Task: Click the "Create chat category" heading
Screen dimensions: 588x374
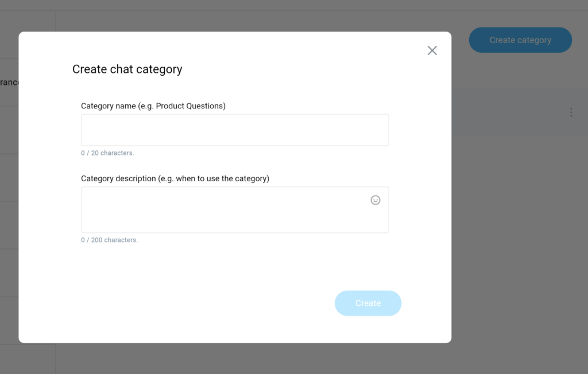Action: pyautogui.click(x=127, y=69)
